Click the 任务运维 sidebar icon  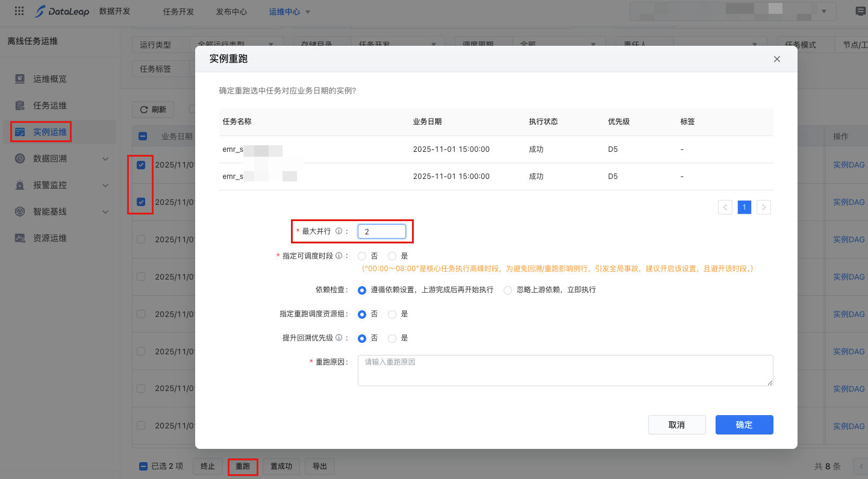pos(20,105)
